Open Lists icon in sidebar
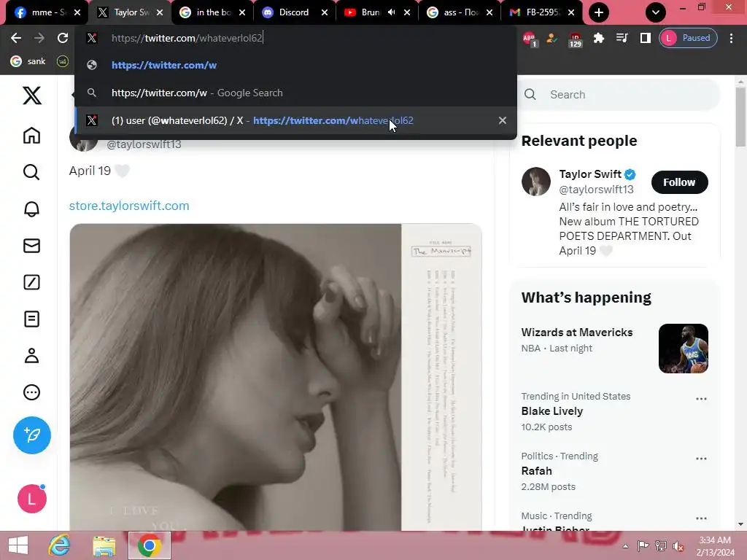747x560 pixels. coord(32,319)
